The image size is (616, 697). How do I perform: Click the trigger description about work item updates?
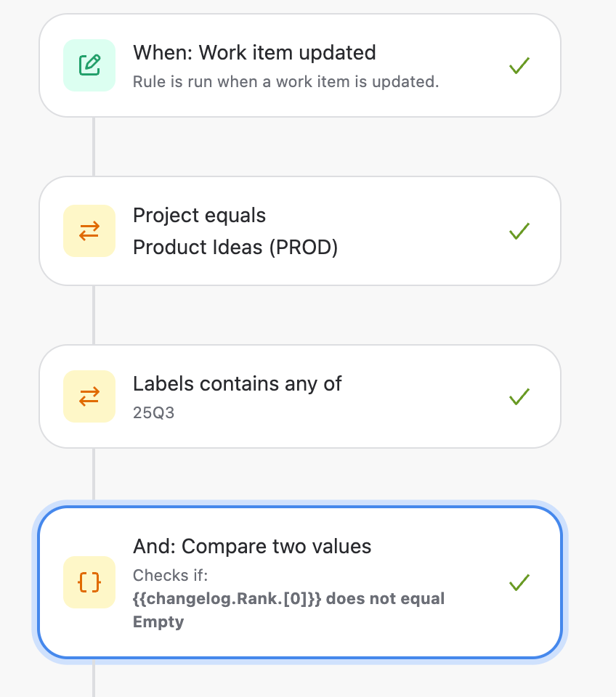coord(286,82)
